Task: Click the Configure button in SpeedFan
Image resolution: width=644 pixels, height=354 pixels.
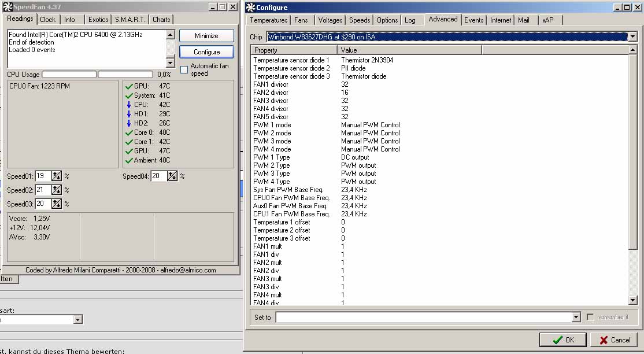Action: pyautogui.click(x=206, y=52)
